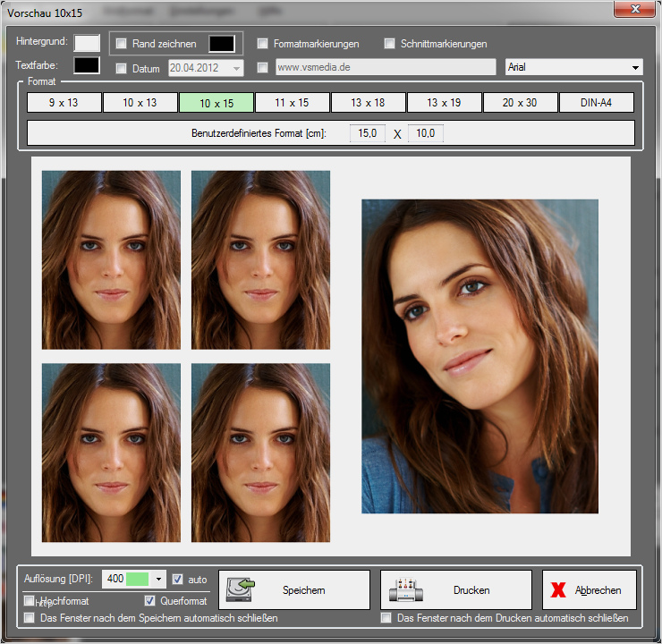This screenshot has height=644, width=662.
Task: Select the 9 x 13 format
Action: (x=64, y=103)
